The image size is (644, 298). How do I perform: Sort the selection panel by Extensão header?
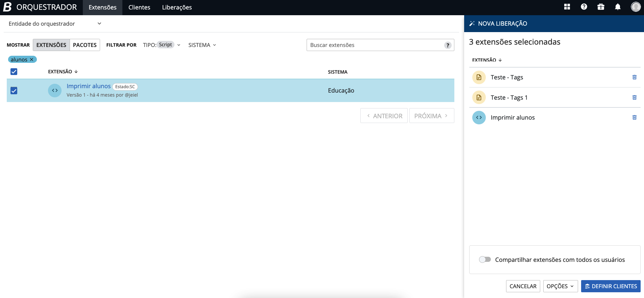click(487, 60)
